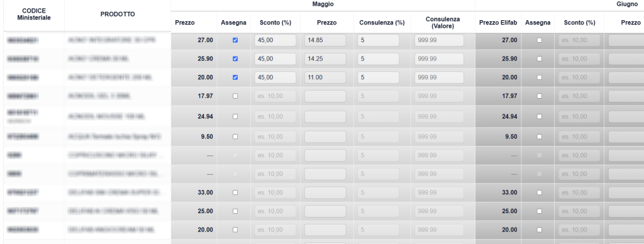This screenshot has height=244, width=644.
Task: Select Maggio Prezzo value 33.00
Action: point(205,192)
